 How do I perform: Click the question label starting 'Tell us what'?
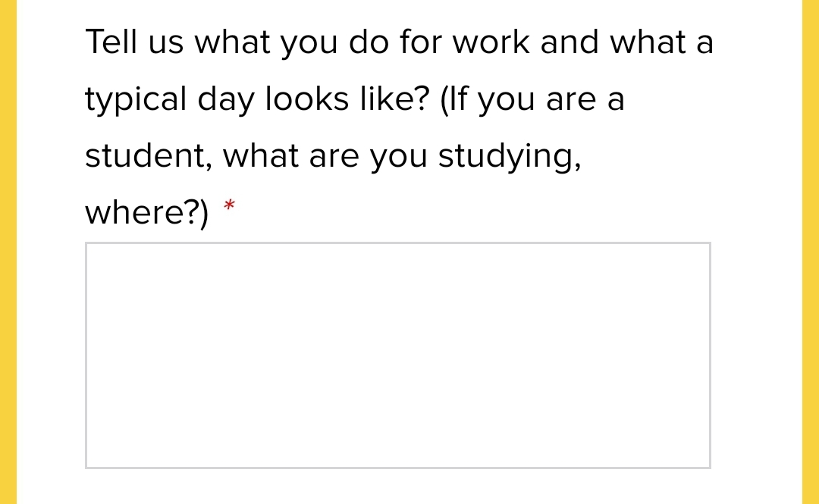399,127
